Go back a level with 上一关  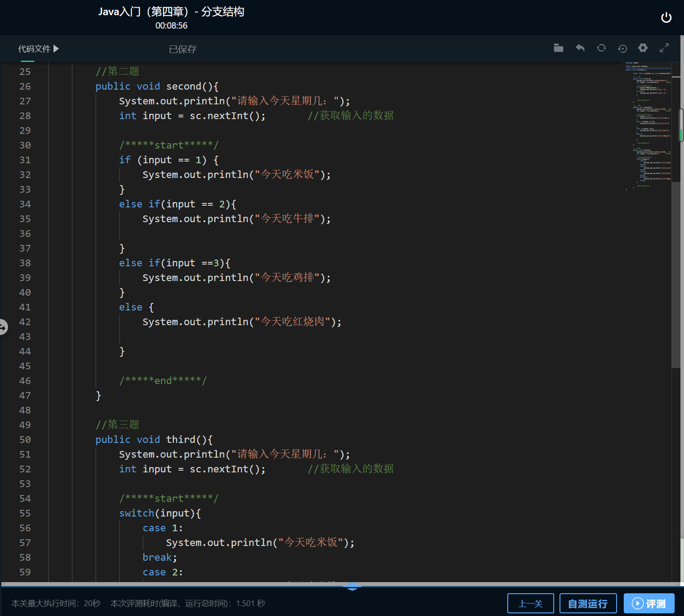pyautogui.click(x=531, y=603)
